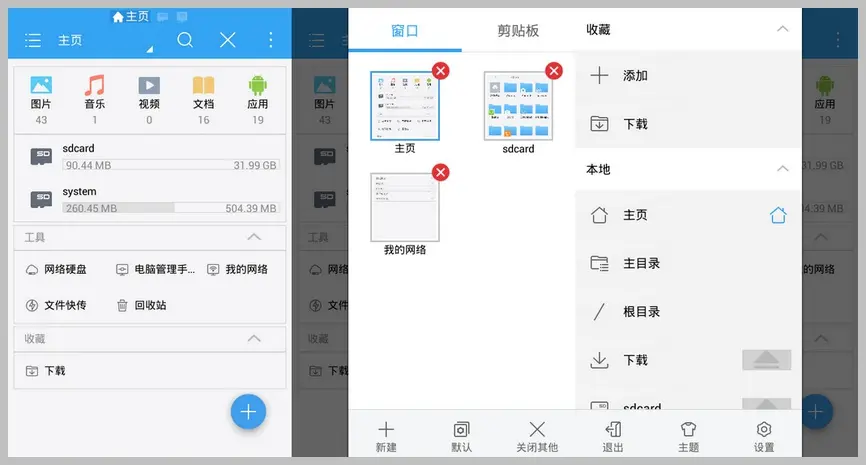The height and width of the screenshot is (465, 866).
Task: Open 我的网络 tool in left panel
Action: pyautogui.click(x=237, y=270)
